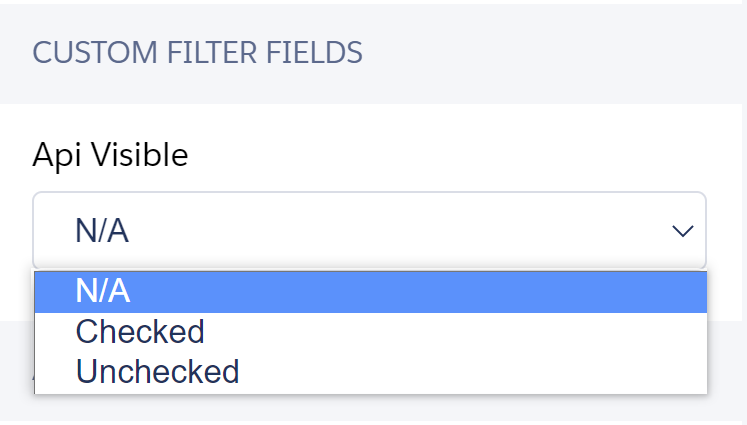Image resolution: width=747 pixels, height=425 pixels.
Task: Click the Api Visible field label
Action: coord(110,154)
